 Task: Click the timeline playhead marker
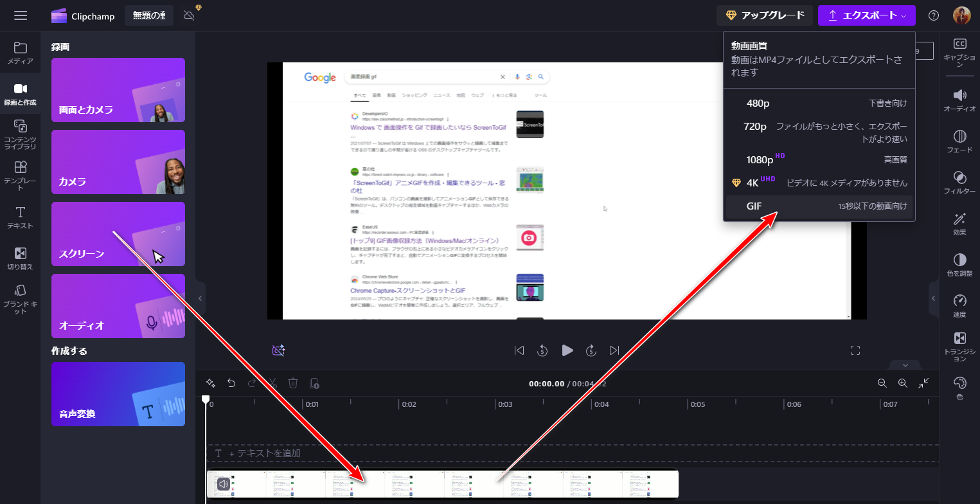[206, 399]
